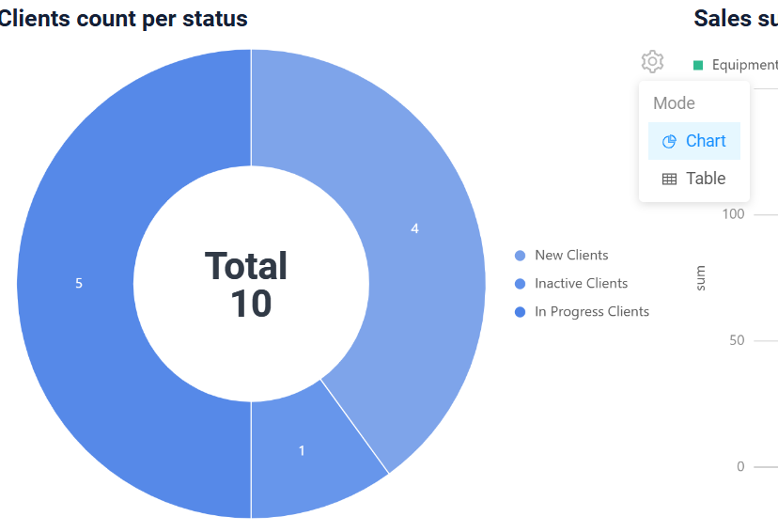Click the Clients count per status title
Screen dimensions: 778x532
click(123, 19)
